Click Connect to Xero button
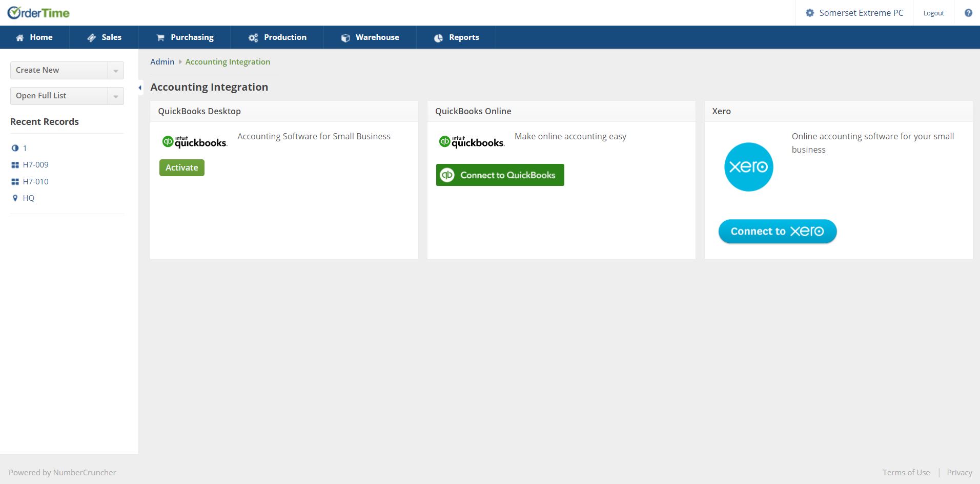The image size is (980, 484). tap(778, 232)
